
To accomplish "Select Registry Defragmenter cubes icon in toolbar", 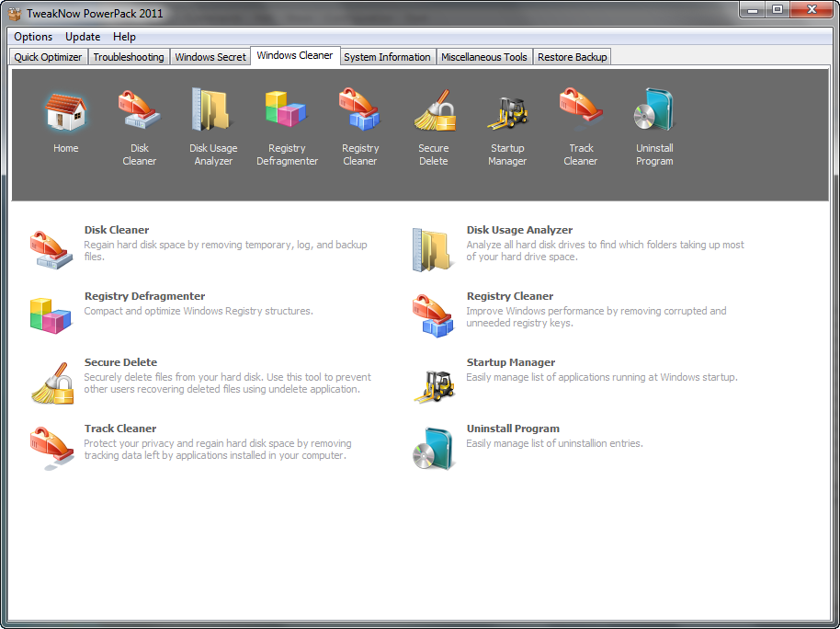I will [x=287, y=110].
